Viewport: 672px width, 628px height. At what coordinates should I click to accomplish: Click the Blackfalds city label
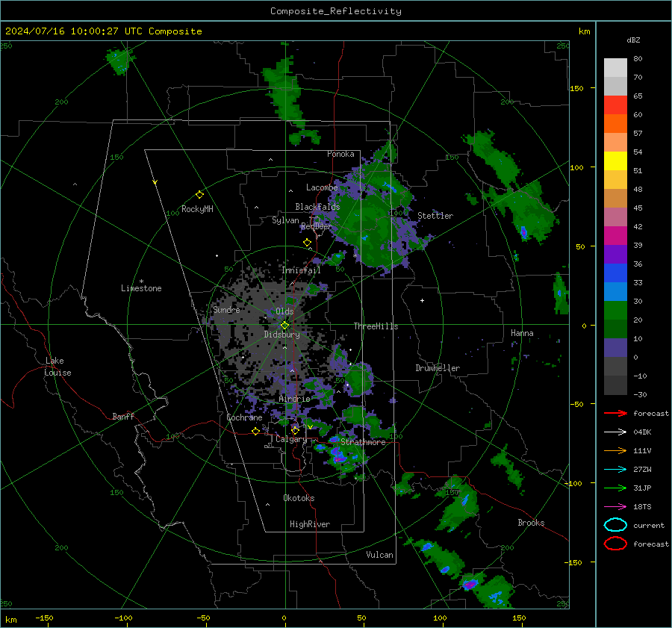pos(317,207)
